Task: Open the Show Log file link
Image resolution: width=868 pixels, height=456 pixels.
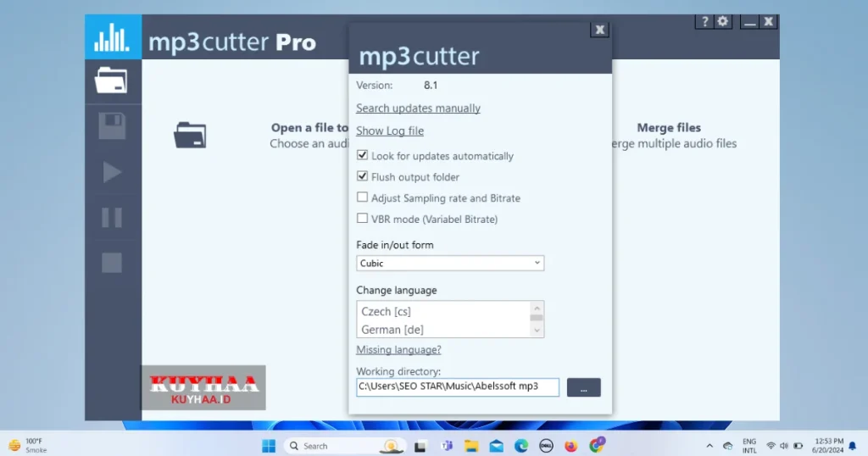Action: pyautogui.click(x=390, y=131)
